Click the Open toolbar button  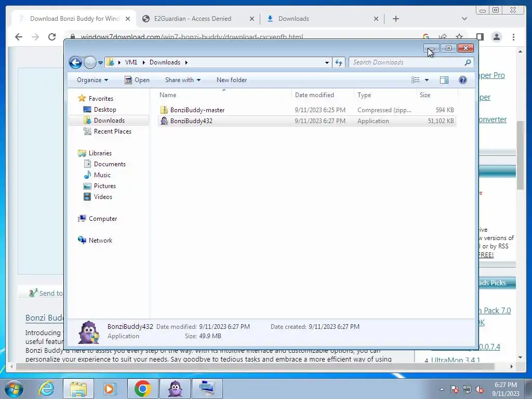tap(137, 80)
